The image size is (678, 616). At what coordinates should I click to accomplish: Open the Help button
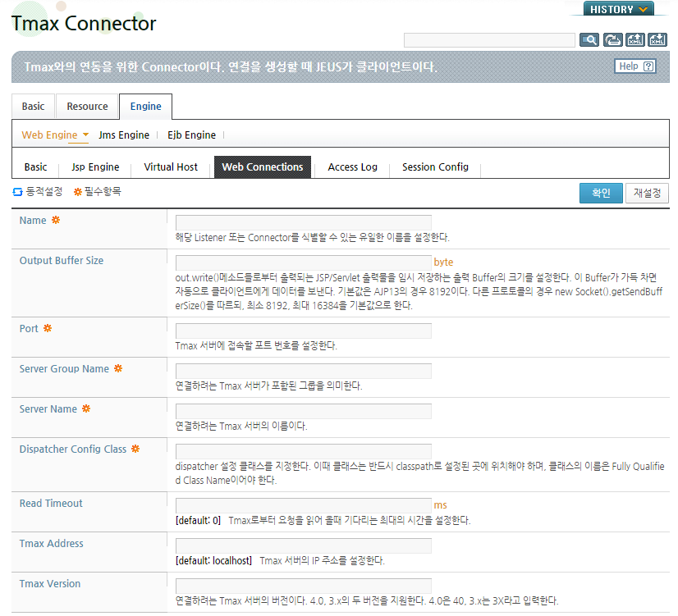click(635, 66)
